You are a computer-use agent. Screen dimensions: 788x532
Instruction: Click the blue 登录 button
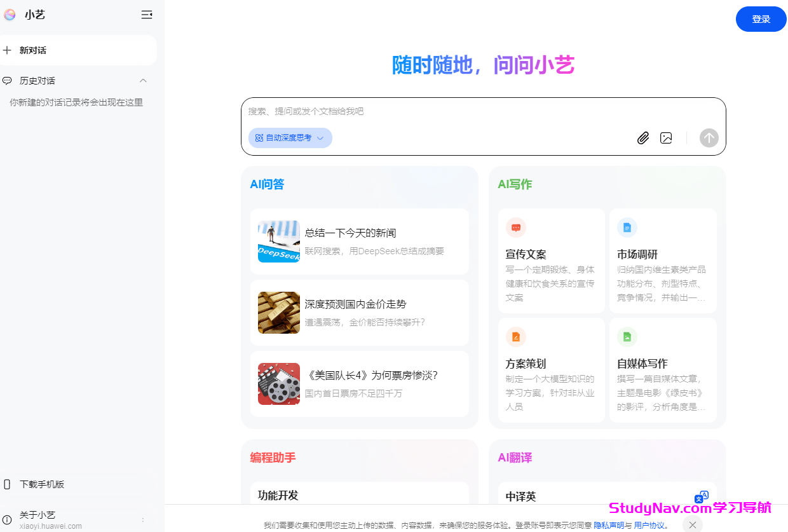pos(761,19)
